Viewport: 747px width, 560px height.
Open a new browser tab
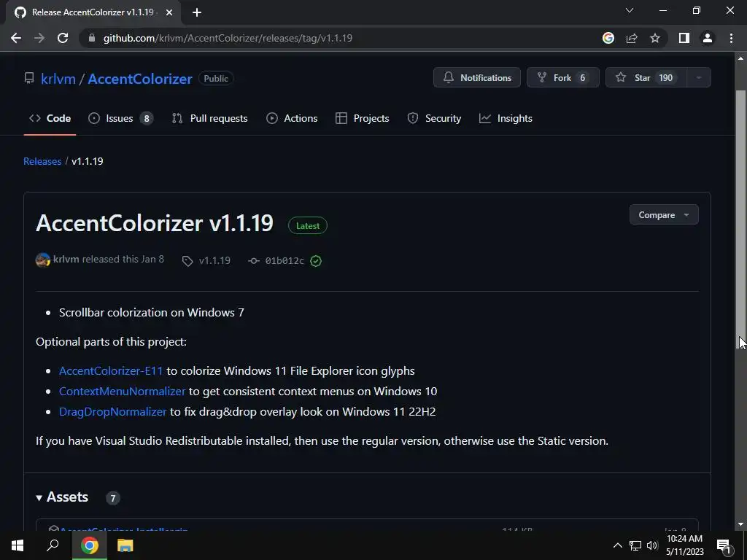[197, 12]
